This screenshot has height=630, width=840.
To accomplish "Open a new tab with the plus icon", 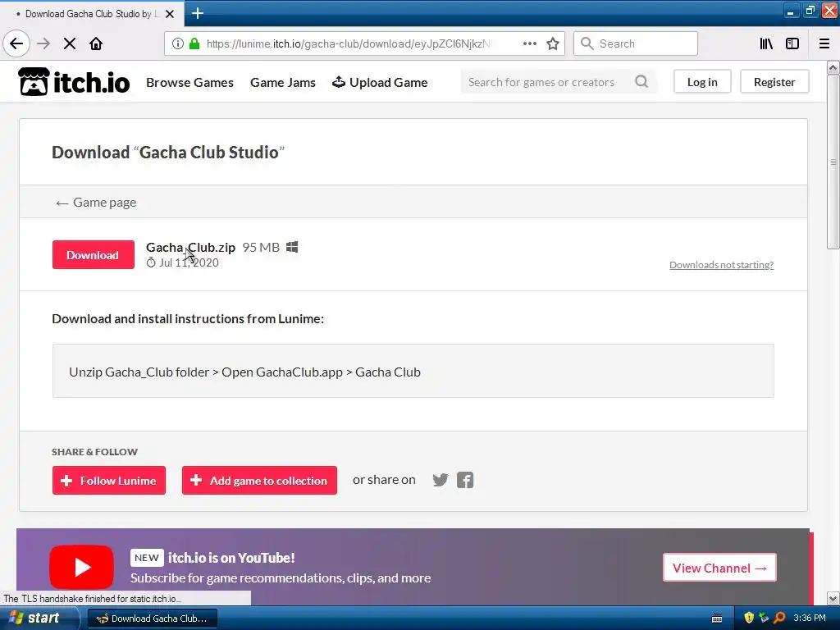I will pos(197,13).
